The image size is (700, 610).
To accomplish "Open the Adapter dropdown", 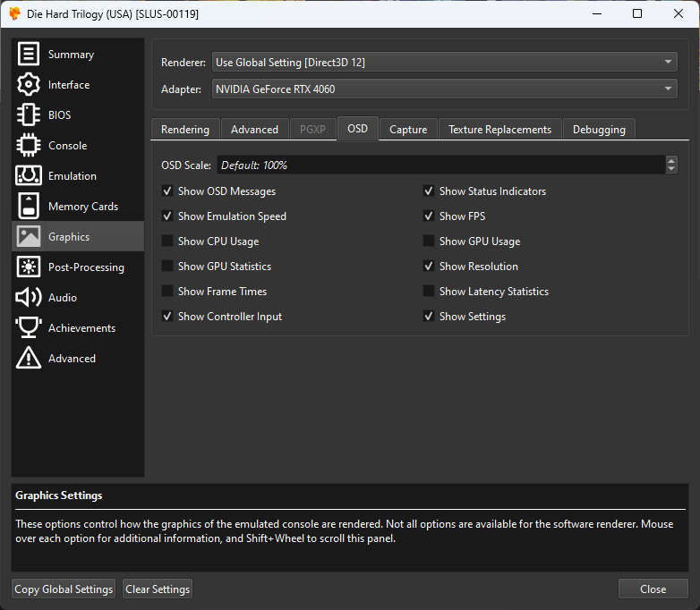I will click(445, 89).
